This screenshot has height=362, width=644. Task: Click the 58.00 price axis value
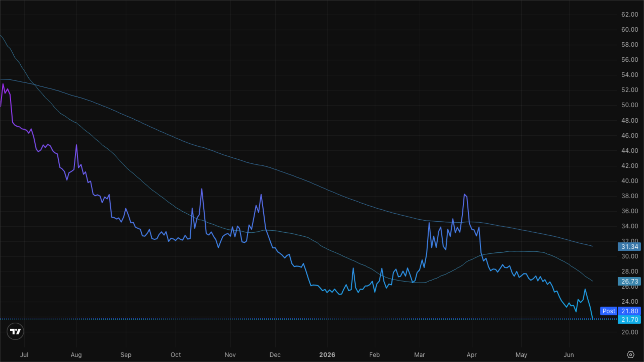point(630,44)
